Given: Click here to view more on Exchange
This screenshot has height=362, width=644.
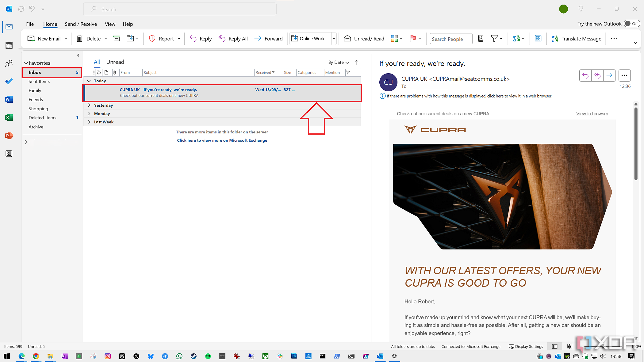Looking at the screenshot, I should coord(222,140).
